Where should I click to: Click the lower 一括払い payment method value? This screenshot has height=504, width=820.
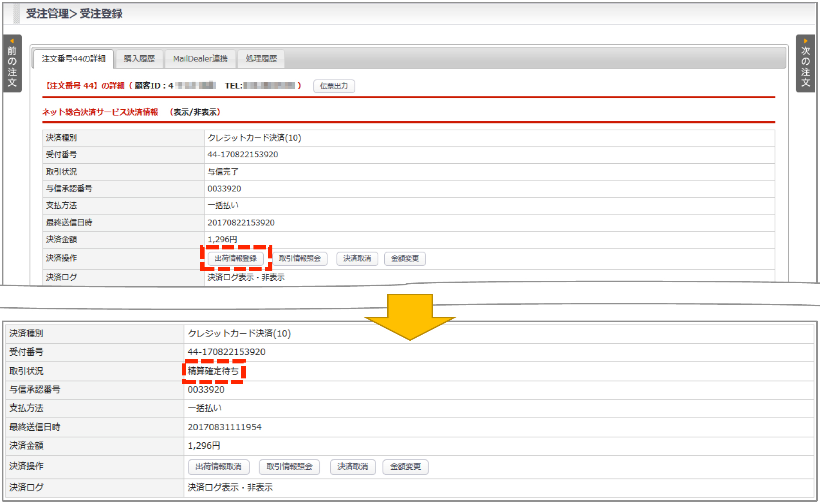point(205,408)
